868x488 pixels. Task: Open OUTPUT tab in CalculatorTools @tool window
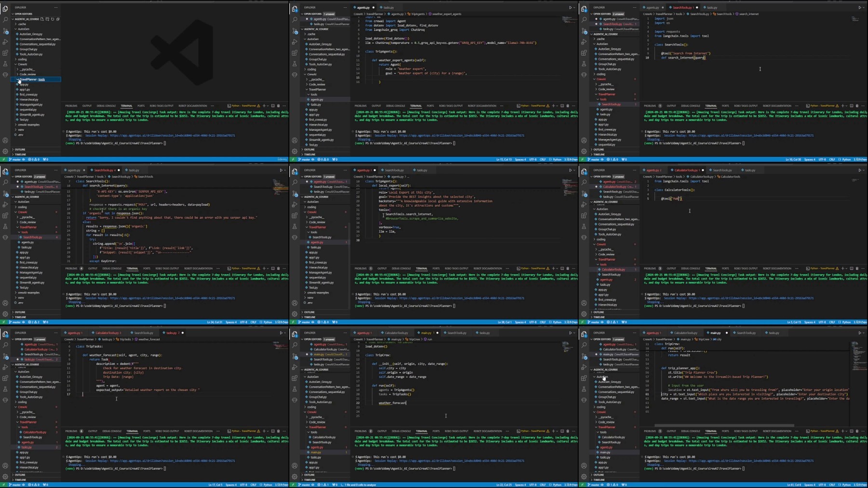671,268
